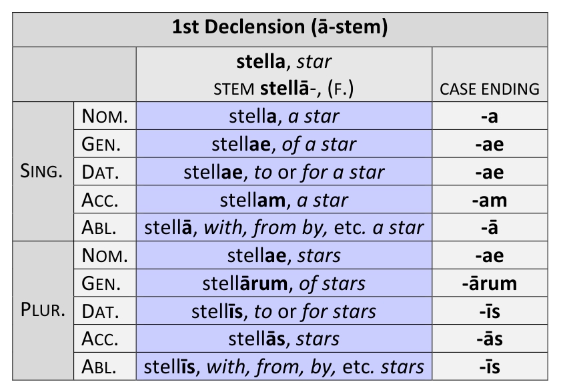Click the '1st Declension (ā-stem)' table title

pos(280,28)
